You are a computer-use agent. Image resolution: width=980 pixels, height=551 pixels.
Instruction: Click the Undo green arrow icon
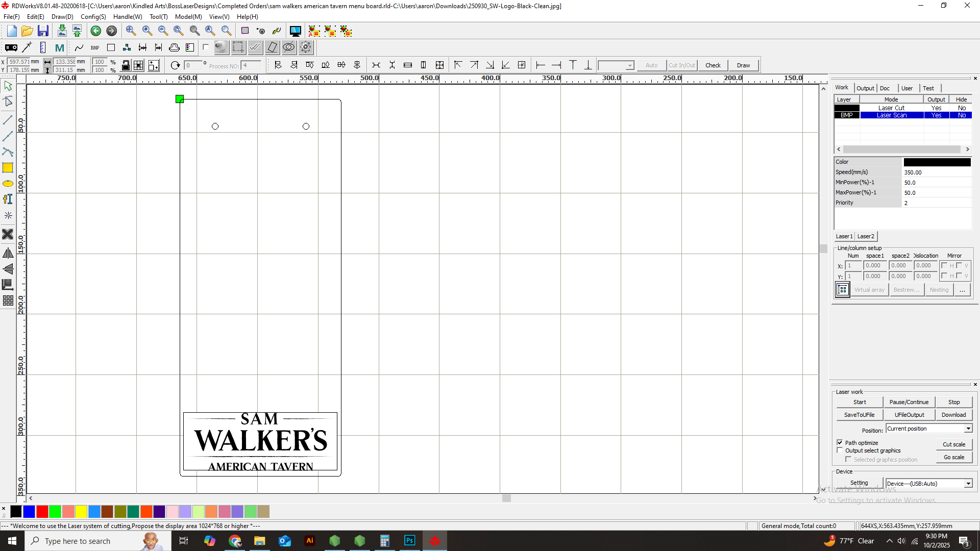95,31
